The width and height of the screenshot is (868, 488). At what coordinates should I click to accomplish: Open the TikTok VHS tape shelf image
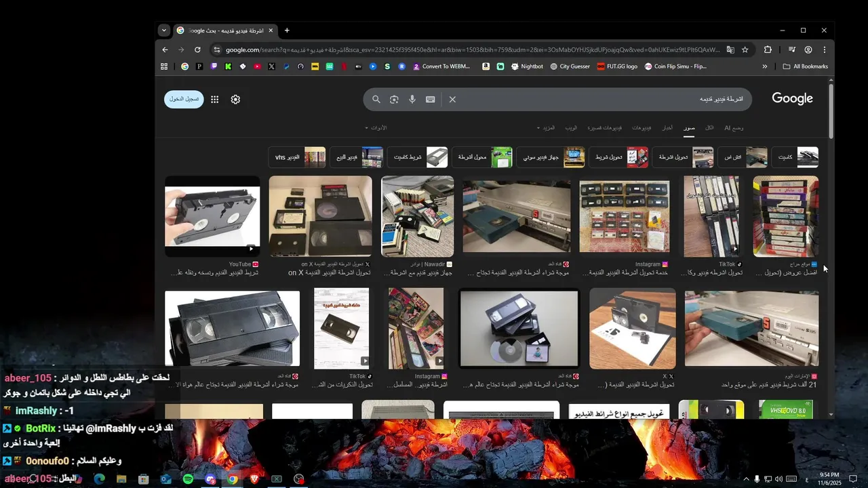click(711, 217)
